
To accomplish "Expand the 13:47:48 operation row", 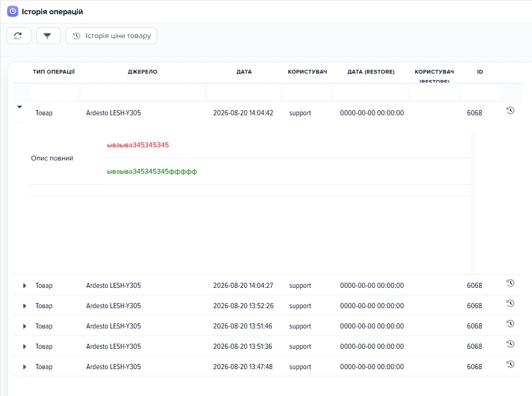I will point(24,367).
